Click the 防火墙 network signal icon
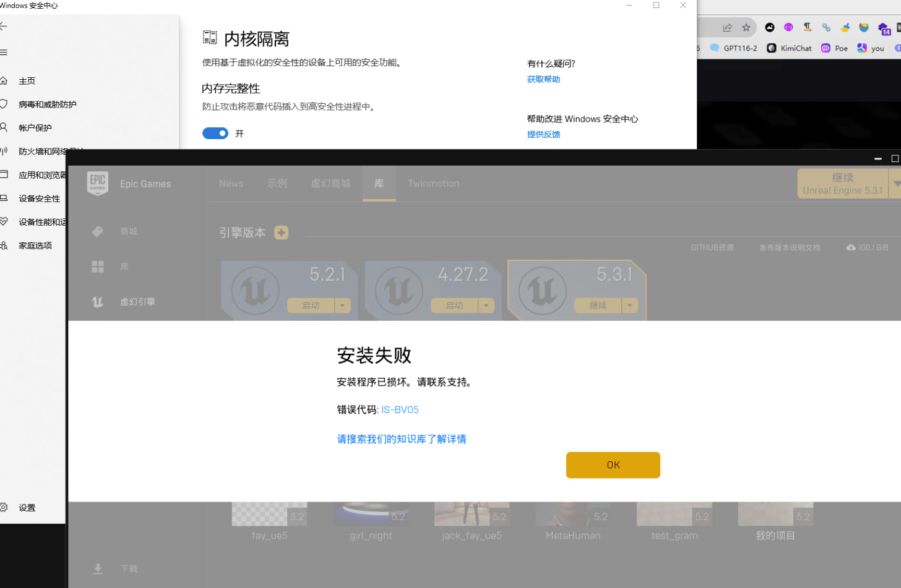The height and width of the screenshot is (588, 901). point(3,151)
